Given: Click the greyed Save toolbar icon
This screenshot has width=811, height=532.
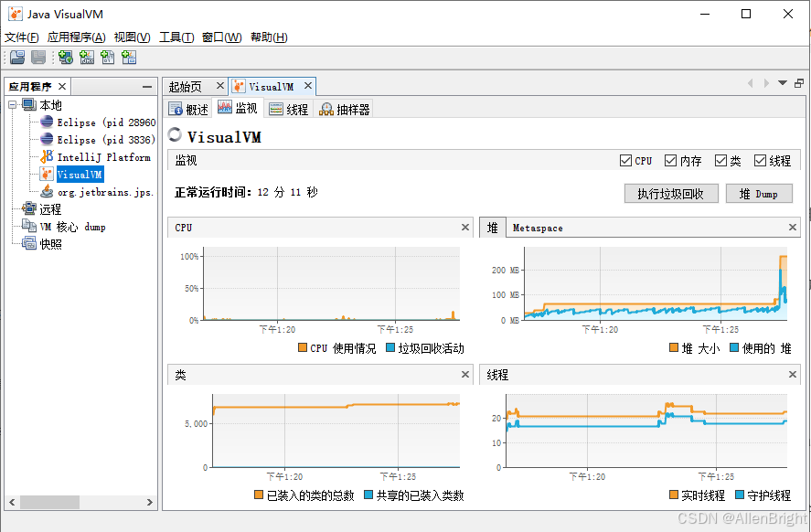Looking at the screenshot, I should [38, 58].
